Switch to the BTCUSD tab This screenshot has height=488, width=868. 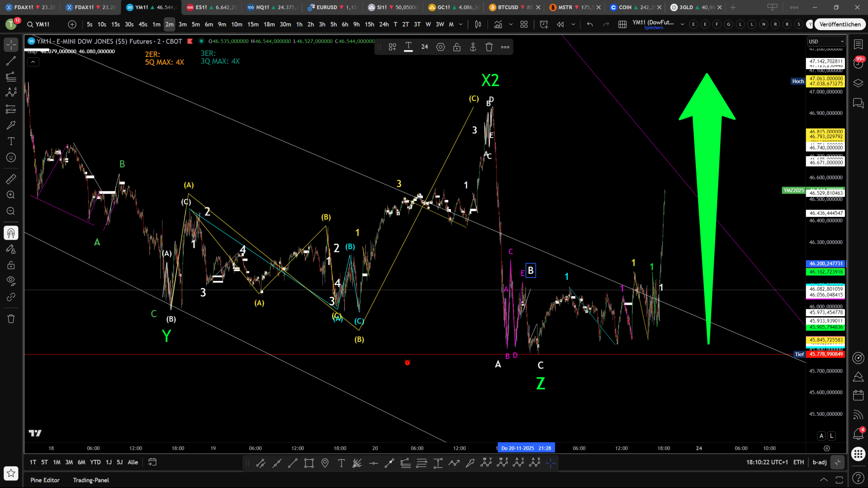[508, 7]
